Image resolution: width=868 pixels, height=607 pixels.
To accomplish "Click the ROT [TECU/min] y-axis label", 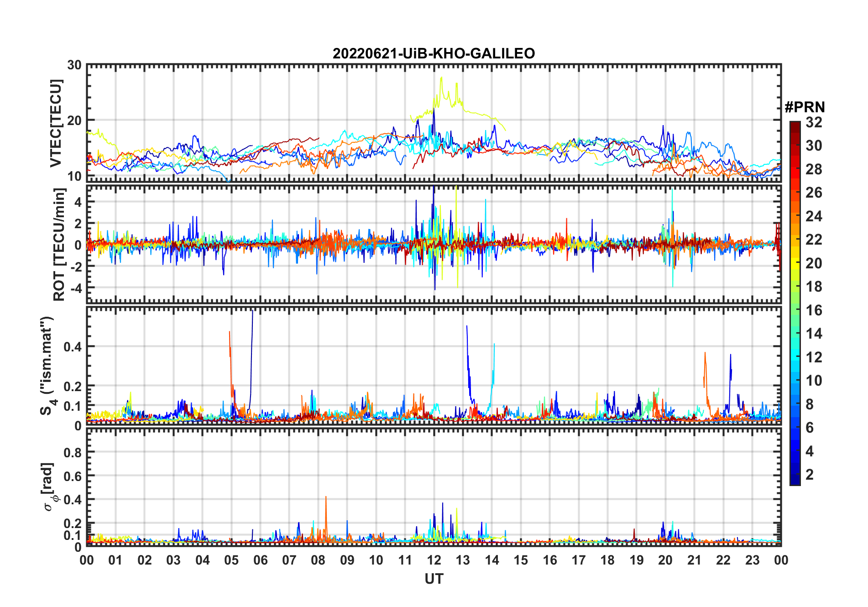I will click(59, 245).
